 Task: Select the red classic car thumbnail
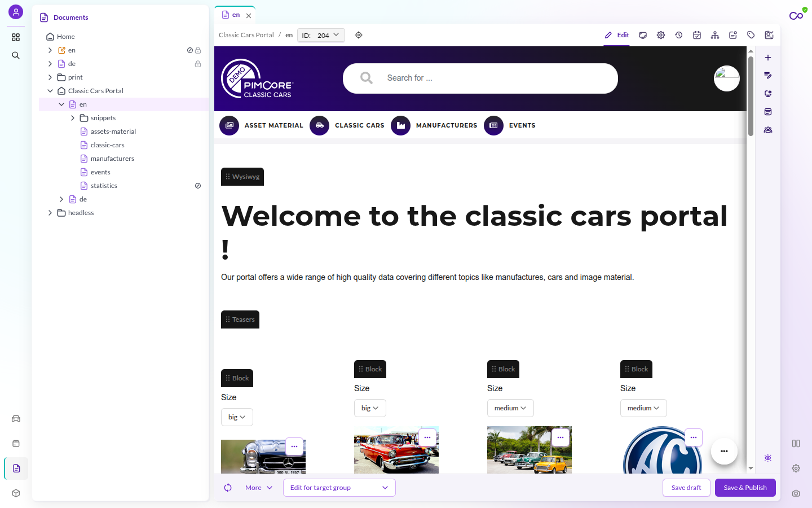pyautogui.click(x=396, y=450)
